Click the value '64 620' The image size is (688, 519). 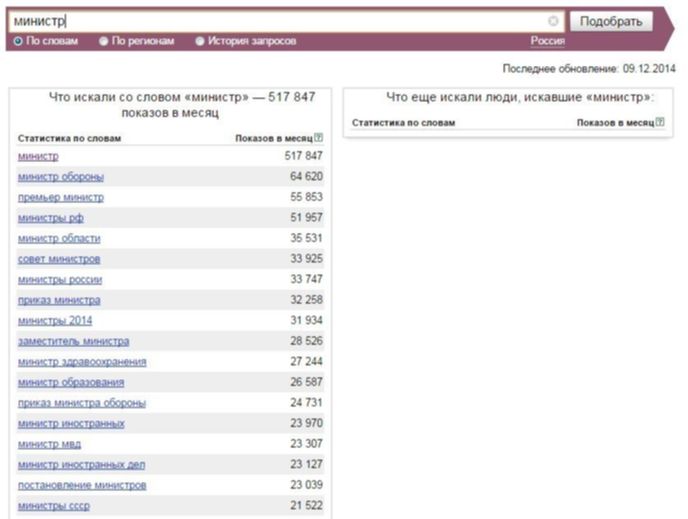click(306, 176)
